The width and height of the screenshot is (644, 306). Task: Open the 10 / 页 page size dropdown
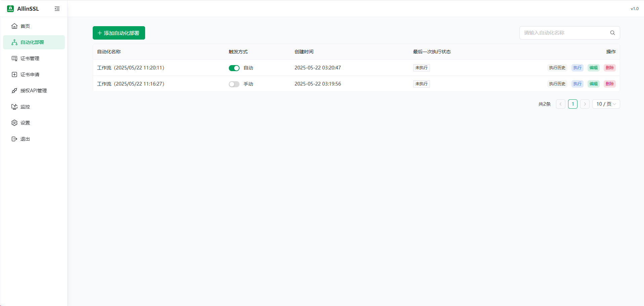606,104
